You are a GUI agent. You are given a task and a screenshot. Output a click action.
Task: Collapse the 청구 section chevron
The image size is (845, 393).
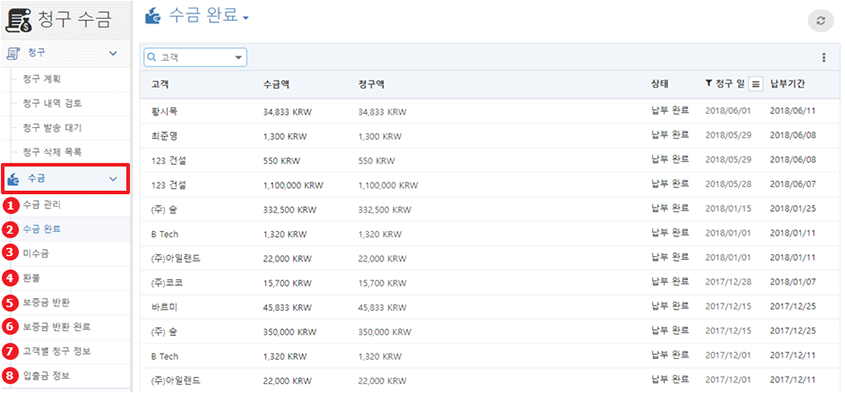pos(113,53)
